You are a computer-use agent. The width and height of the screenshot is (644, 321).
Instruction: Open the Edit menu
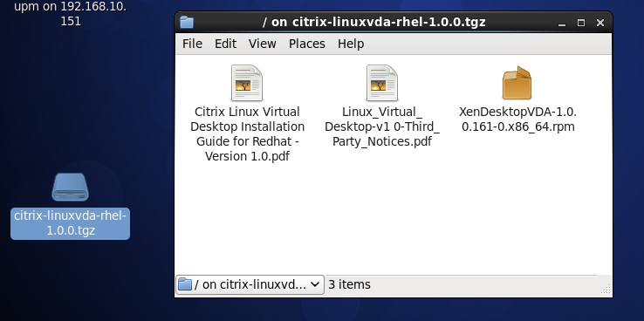pyautogui.click(x=225, y=44)
